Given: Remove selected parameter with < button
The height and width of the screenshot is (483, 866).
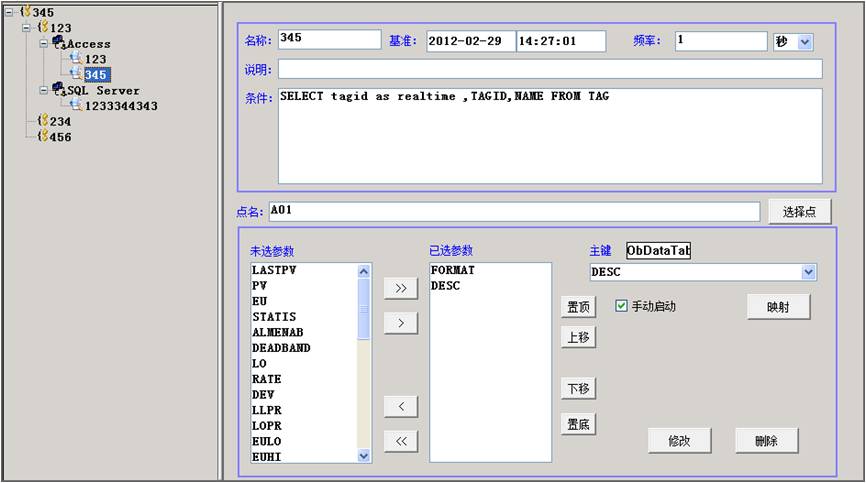Looking at the screenshot, I should 401,406.
